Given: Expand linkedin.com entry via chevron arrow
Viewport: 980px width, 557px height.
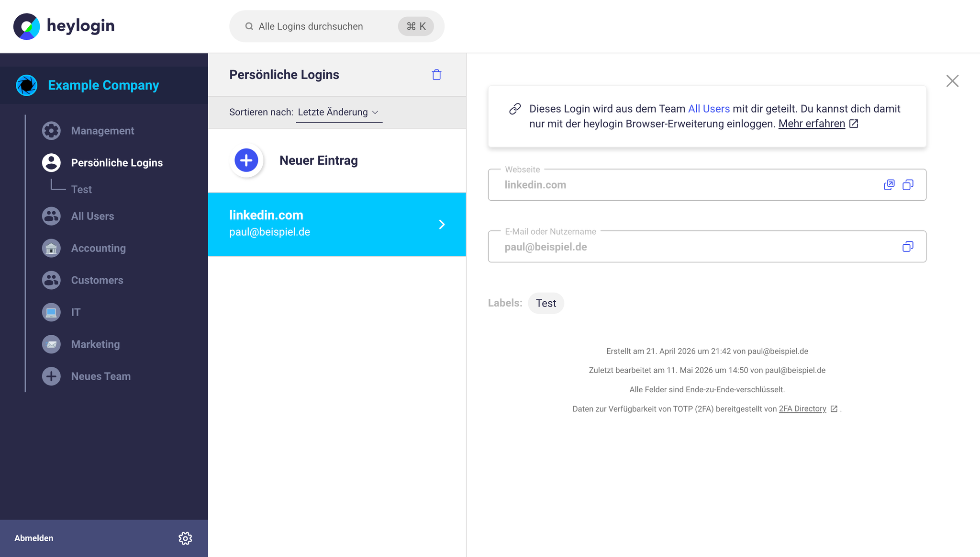Looking at the screenshot, I should 442,225.
